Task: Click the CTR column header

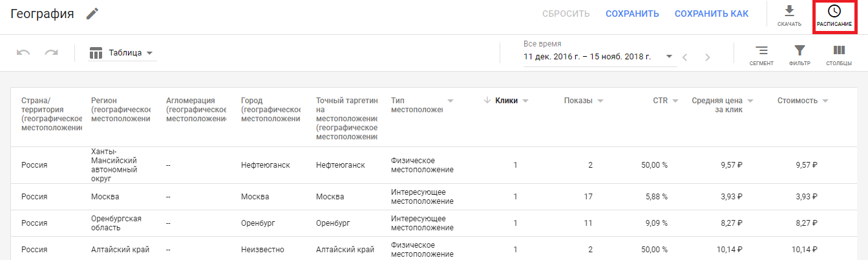Action: click(x=660, y=100)
